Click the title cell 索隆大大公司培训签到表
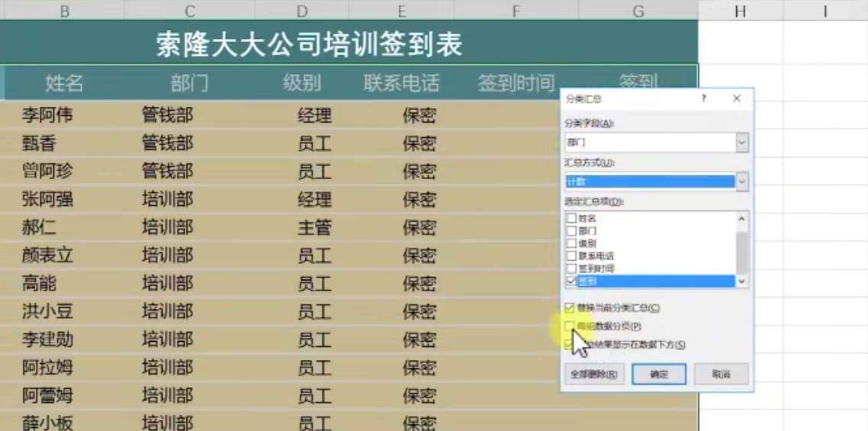 pos(309,44)
